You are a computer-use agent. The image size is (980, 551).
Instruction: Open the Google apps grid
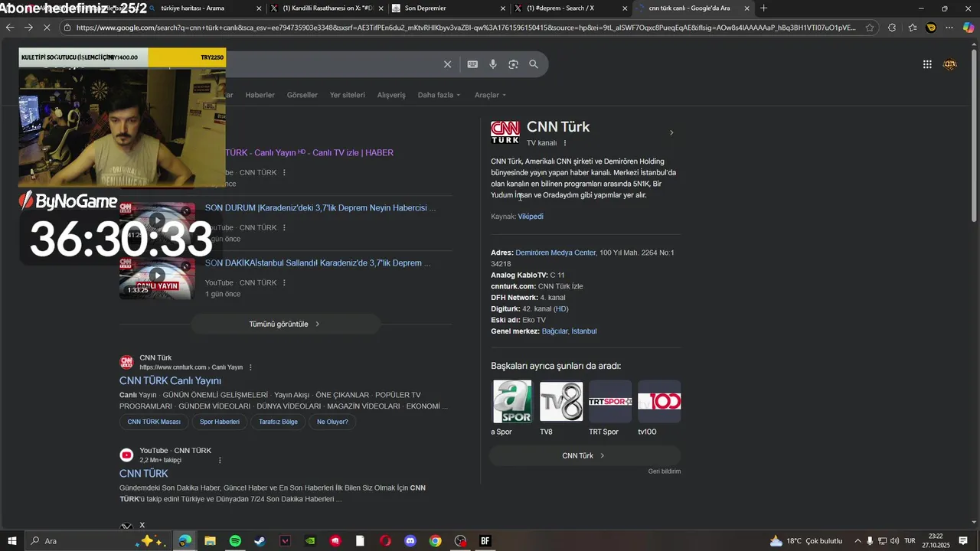pos(927,64)
